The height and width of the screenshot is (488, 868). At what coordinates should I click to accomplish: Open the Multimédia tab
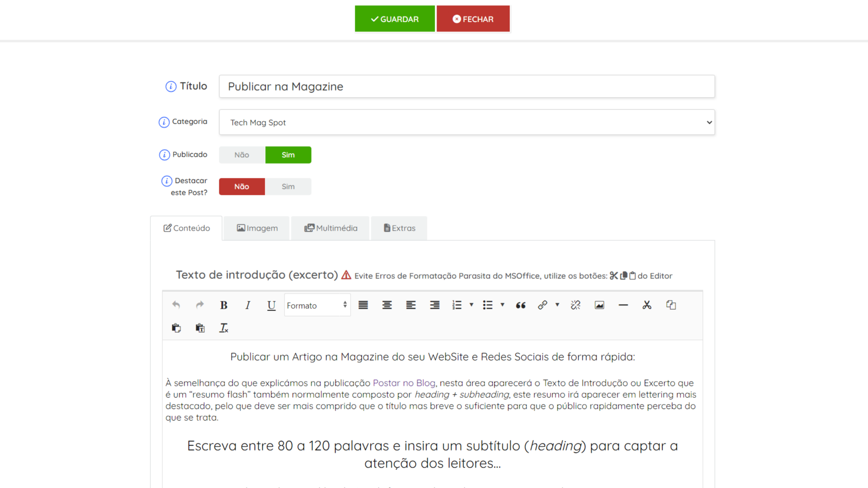coord(330,228)
